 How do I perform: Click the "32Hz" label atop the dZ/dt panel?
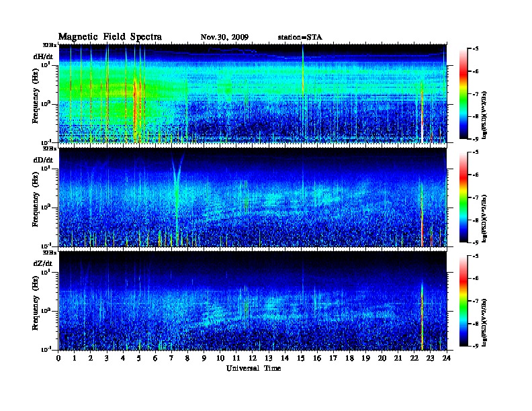(x=50, y=253)
